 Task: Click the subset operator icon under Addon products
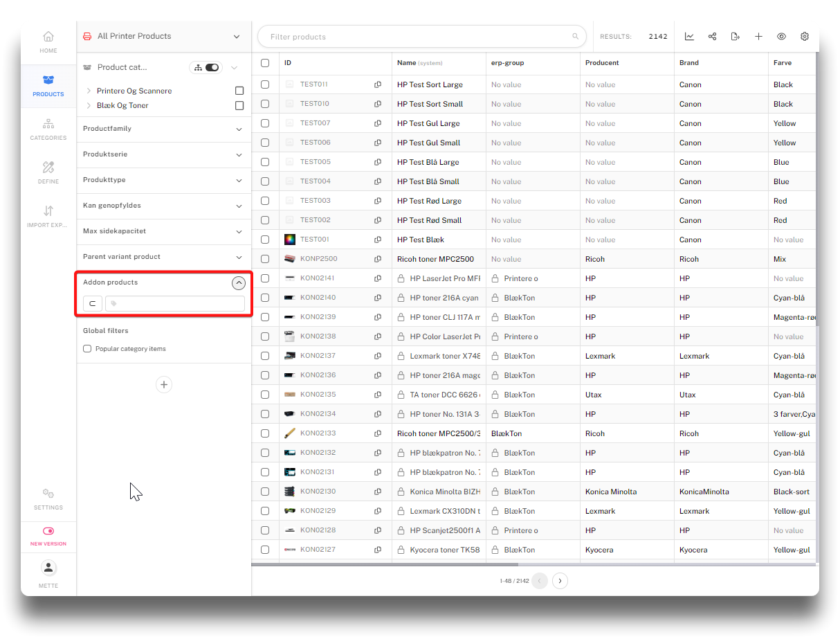pos(92,304)
